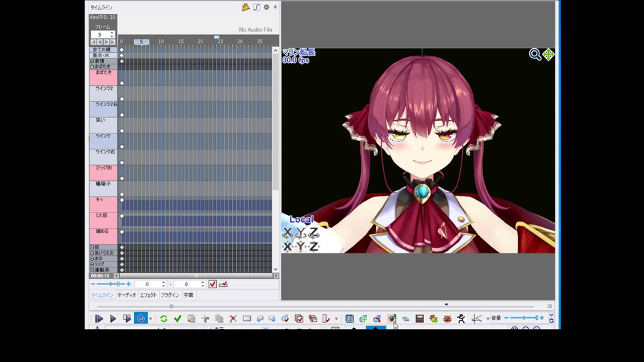Click the orange bird icon in timeline header
644x362 pixels.
point(246,7)
